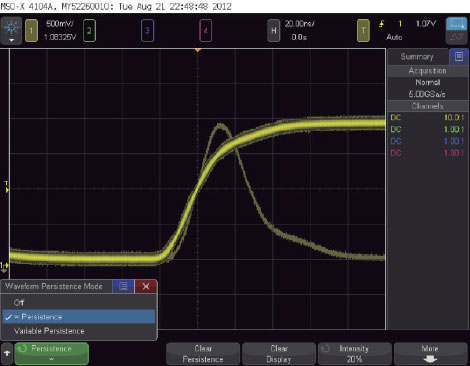This screenshot has width=470, height=366.
Task: Toggle channel 4 pink button
Action: (206, 31)
